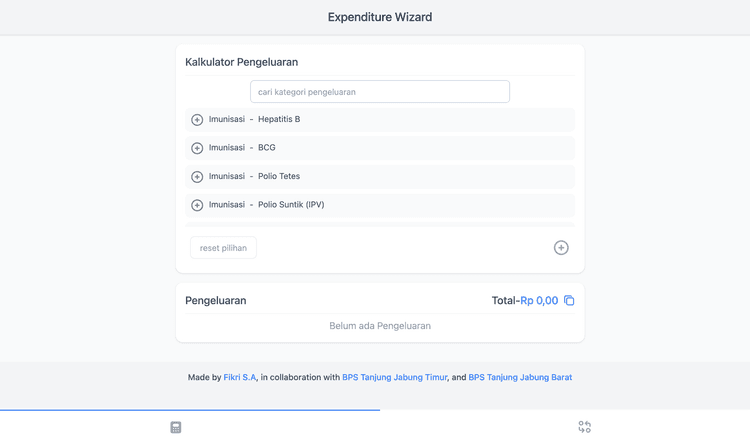Switch to the converter tab in bottom bar
The height and width of the screenshot is (444, 750).
click(x=585, y=427)
